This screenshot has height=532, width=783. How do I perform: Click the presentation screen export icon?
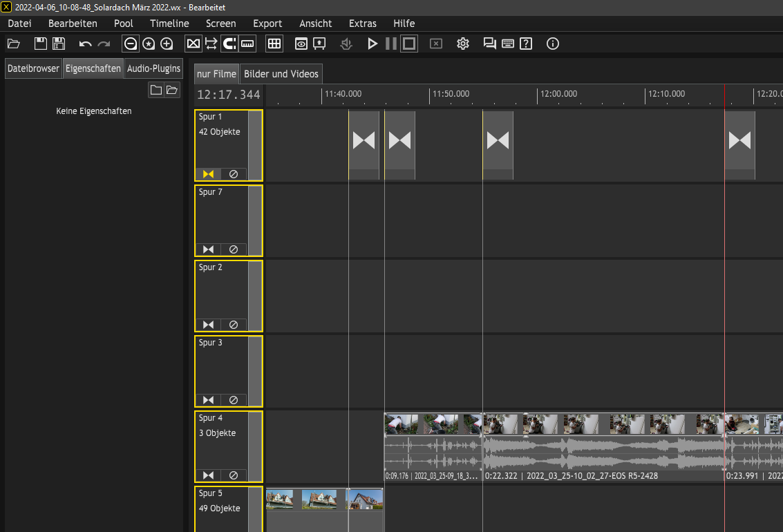click(x=319, y=44)
